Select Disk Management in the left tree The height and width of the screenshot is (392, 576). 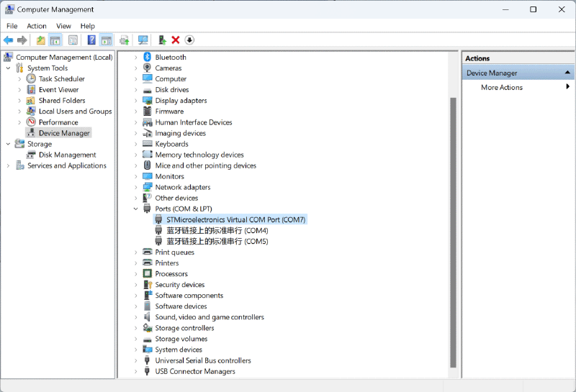click(67, 155)
